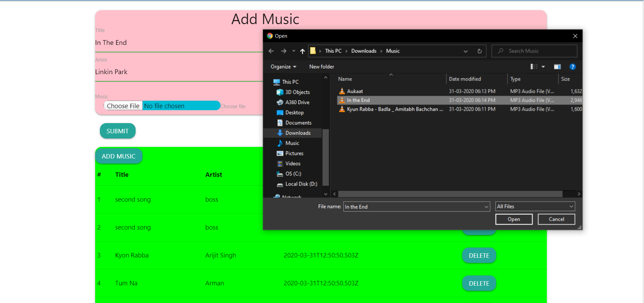Click Downloads in the breadcrumb path
This screenshot has height=303, width=644.
pyautogui.click(x=364, y=51)
